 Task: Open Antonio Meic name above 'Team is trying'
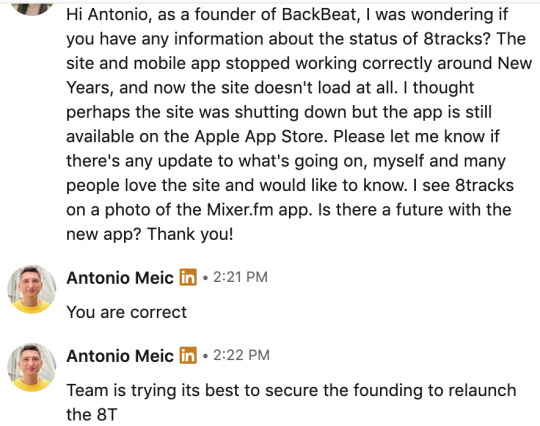(x=120, y=356)
